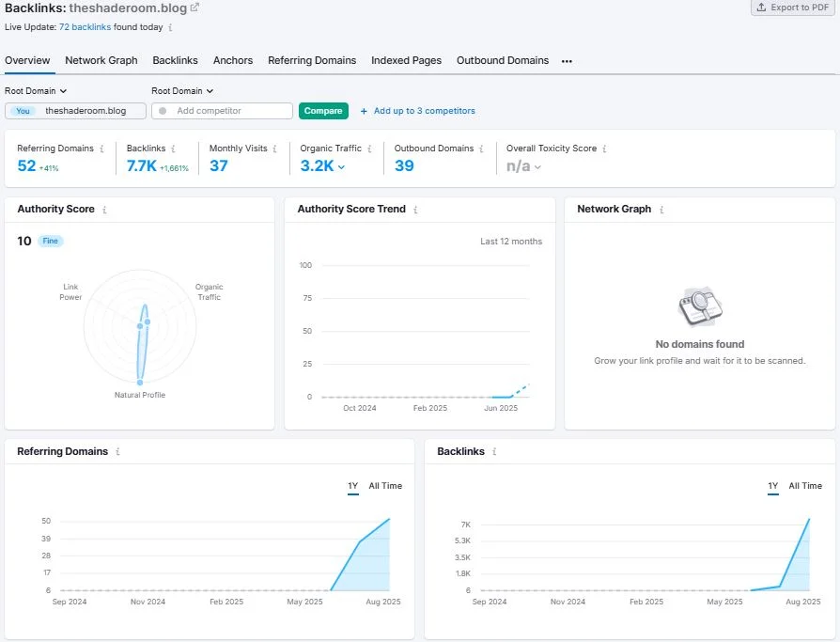Screen dimensions: 840x642
Task: Click the Add competitor input field
Action: (222, 111)
